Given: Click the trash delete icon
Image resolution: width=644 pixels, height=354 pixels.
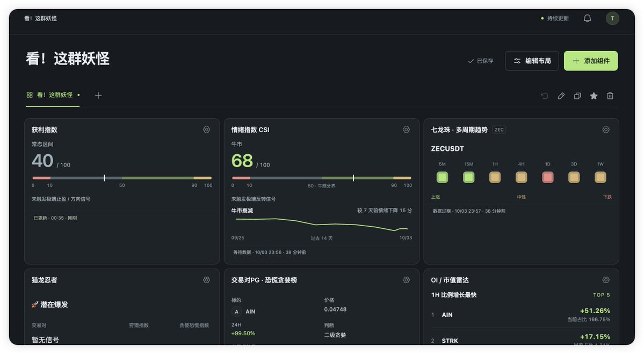Looking at the screenshot, I should [x=610, y=96].
